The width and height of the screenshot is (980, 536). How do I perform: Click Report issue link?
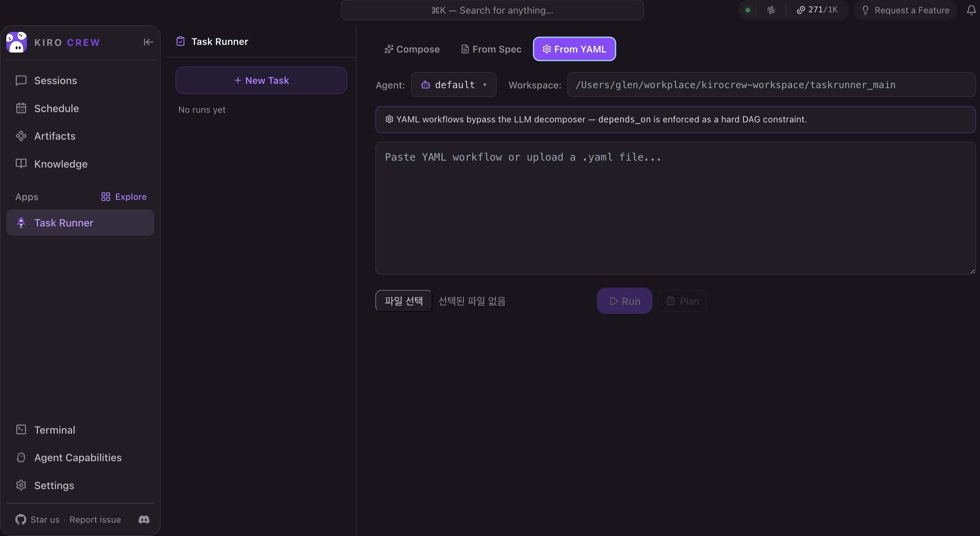[x=95, y=520]
